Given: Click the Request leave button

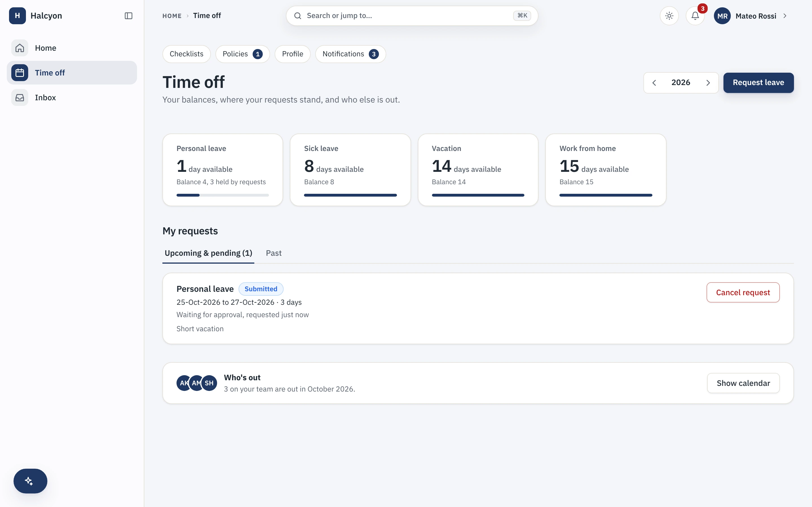Looking at the screenshot, I should point(758,83).
